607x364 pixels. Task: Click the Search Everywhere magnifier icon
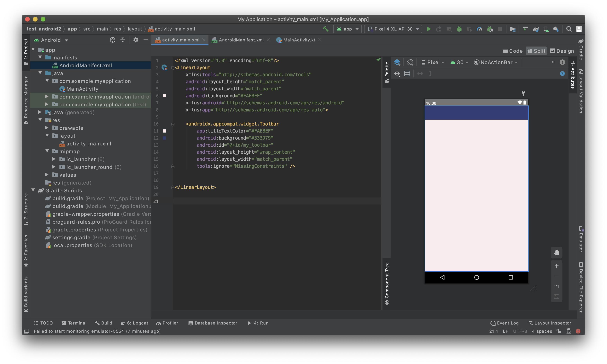[x=569, y=29]
